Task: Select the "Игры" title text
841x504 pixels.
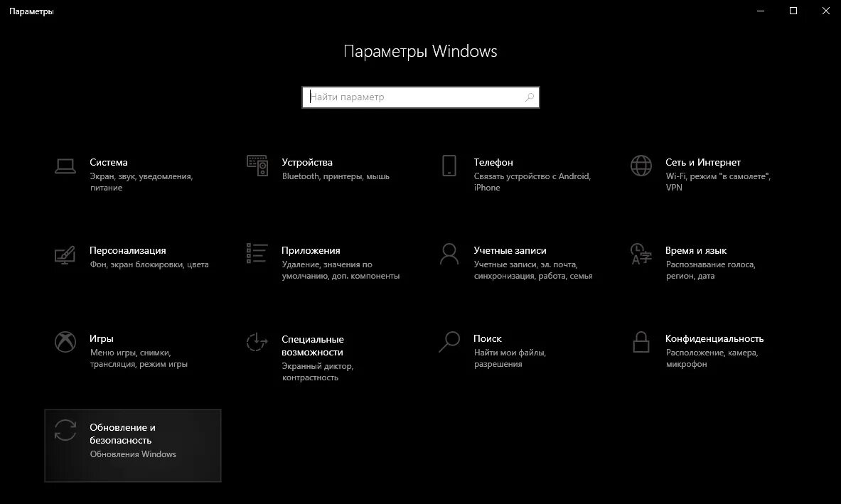Action: (x=102, y=338)
